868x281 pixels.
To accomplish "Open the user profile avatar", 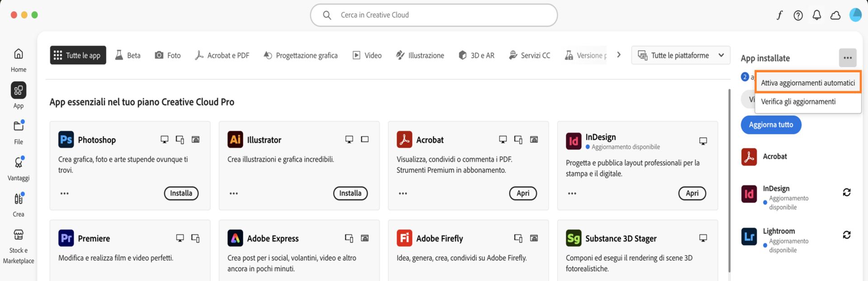I will [x=855, y=15].
